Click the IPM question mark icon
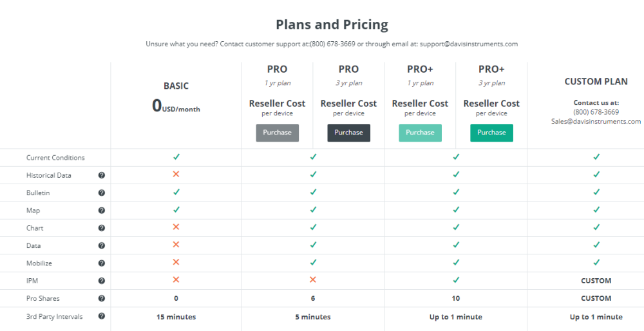Screen dimensions: 644x331 102,281
